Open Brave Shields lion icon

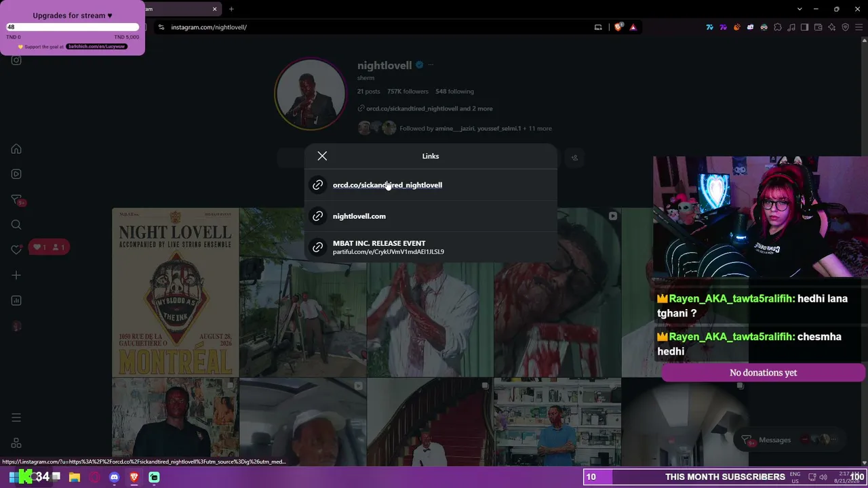click(x=618, y=27)
